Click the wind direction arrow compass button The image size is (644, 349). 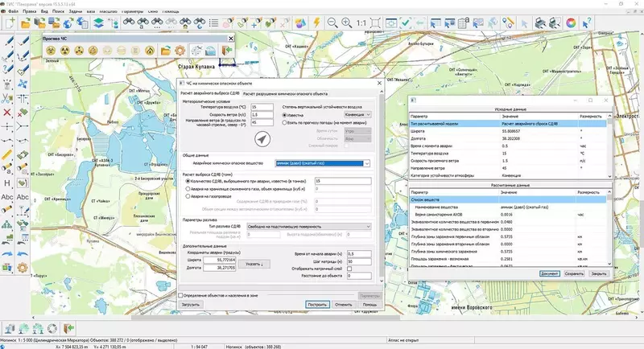pos(262,139)
